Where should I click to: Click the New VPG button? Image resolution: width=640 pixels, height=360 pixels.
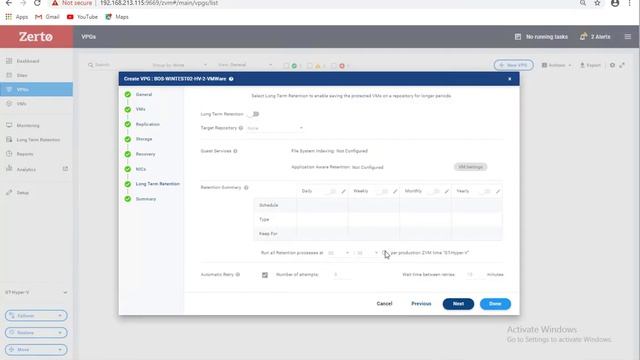click(513, 65)
